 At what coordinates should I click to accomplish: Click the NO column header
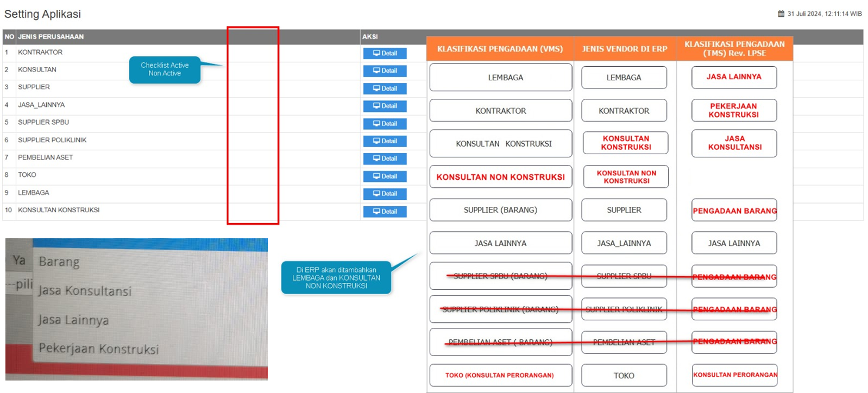(9, 37)
